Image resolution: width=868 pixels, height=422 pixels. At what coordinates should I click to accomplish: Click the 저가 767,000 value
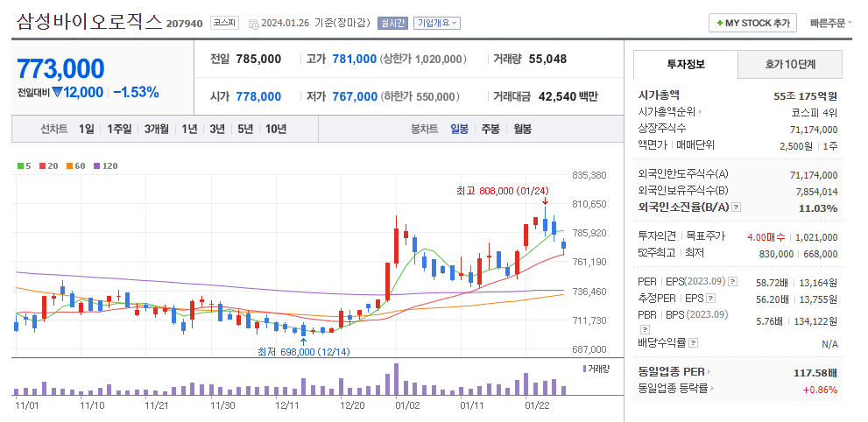pos(354,97)
